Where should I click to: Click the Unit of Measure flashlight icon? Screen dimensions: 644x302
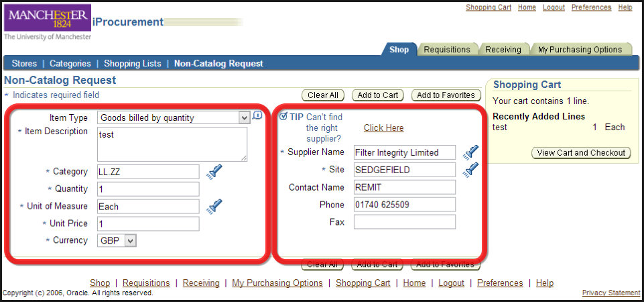(214, 206)
